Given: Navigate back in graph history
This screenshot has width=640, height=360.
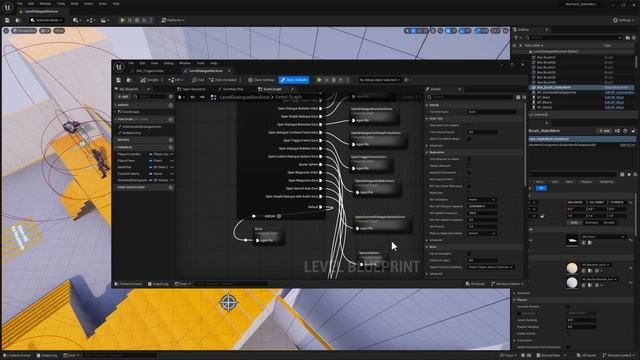Looking at the screenshot, I should (192, 97).
